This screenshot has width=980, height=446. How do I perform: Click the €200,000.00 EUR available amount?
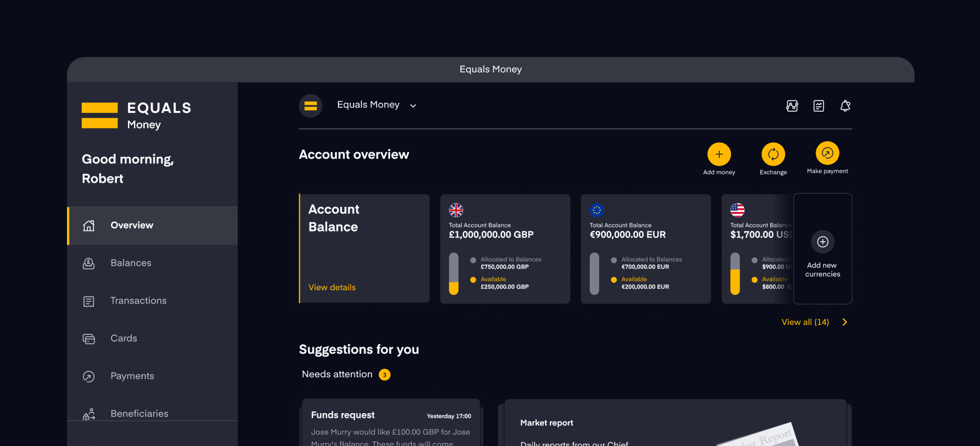[645, 287]
